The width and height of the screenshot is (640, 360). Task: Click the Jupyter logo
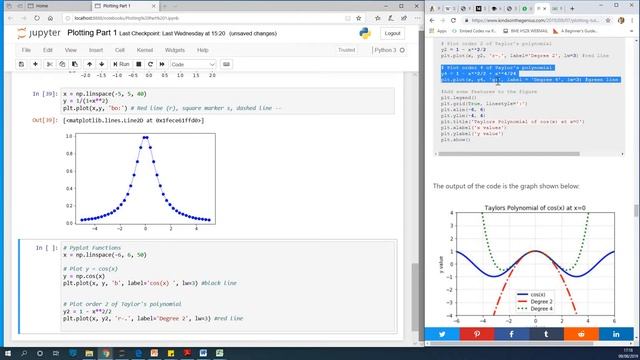(x=39, y=33)
